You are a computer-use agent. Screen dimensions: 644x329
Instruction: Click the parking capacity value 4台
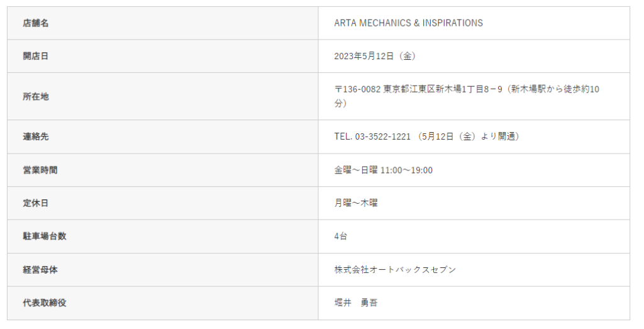click(x=340, y=237)
